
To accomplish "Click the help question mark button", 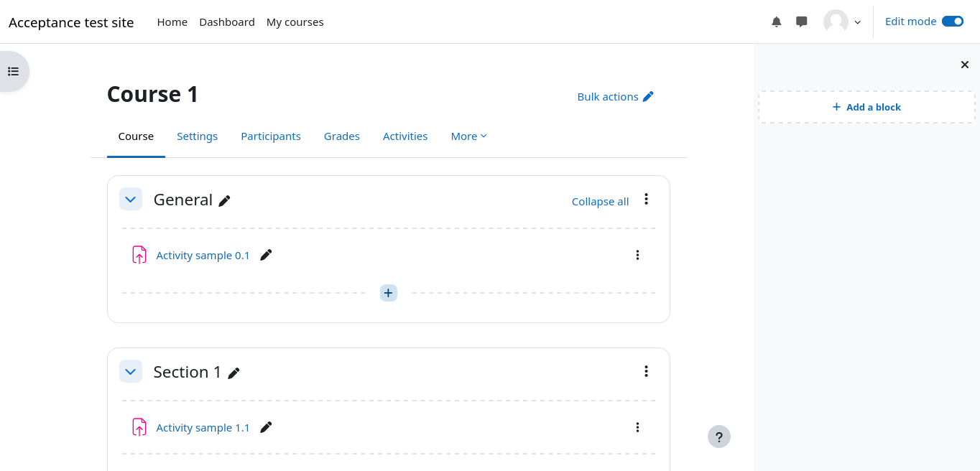I will [x=718, y=437].
